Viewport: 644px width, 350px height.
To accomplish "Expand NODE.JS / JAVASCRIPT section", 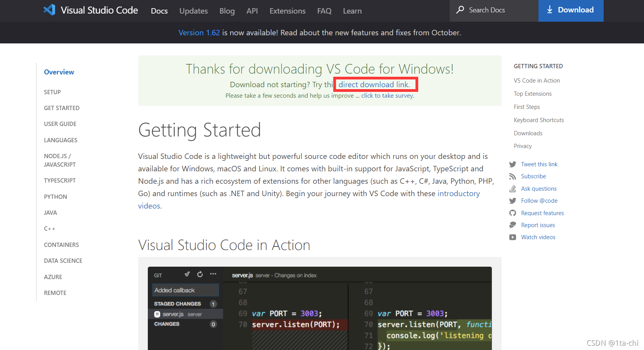I will tap(60, 160).
